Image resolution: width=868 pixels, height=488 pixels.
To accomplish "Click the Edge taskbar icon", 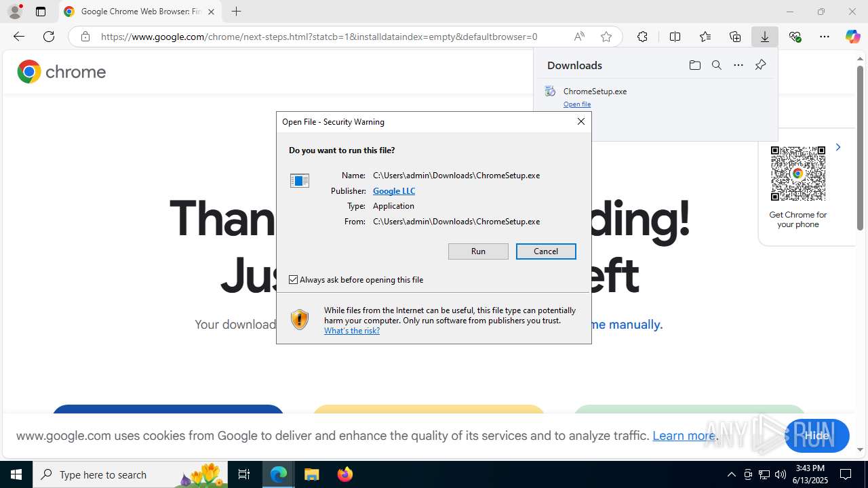I will tap(279, 474).
